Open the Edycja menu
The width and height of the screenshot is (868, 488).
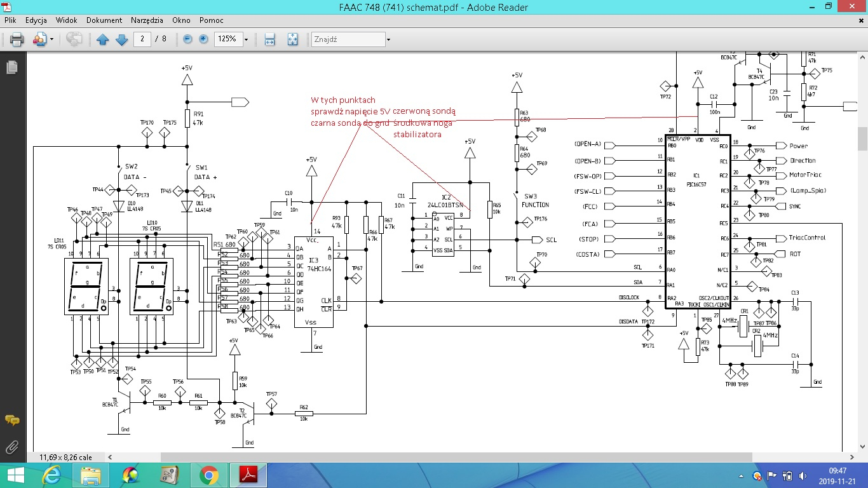[x=36, y=20]
